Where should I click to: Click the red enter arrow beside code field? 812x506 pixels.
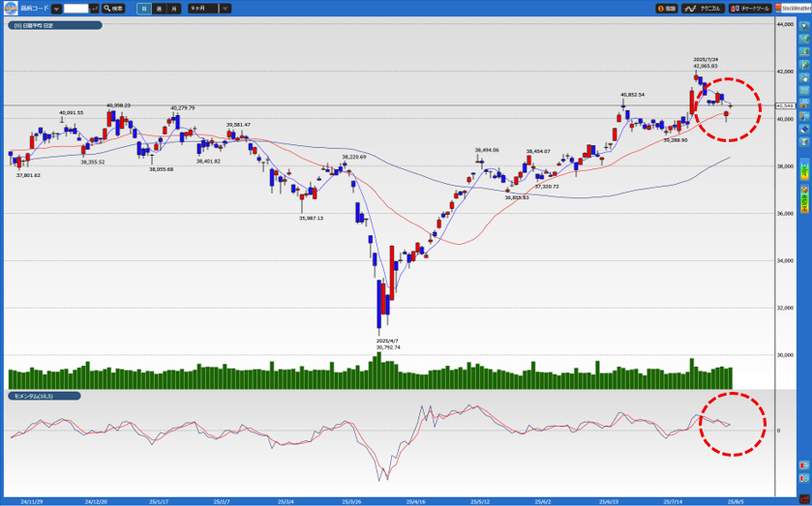(x=95, y=9)
